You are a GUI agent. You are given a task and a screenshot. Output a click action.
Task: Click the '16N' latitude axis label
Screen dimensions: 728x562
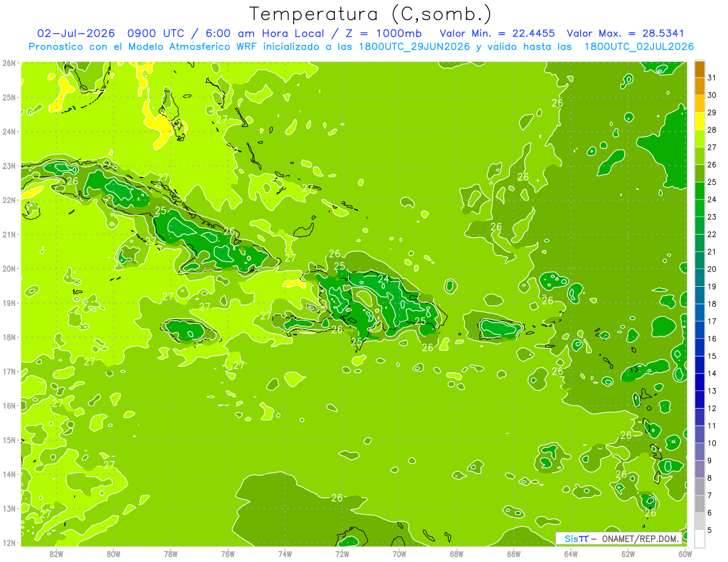[x=8, y=406]
